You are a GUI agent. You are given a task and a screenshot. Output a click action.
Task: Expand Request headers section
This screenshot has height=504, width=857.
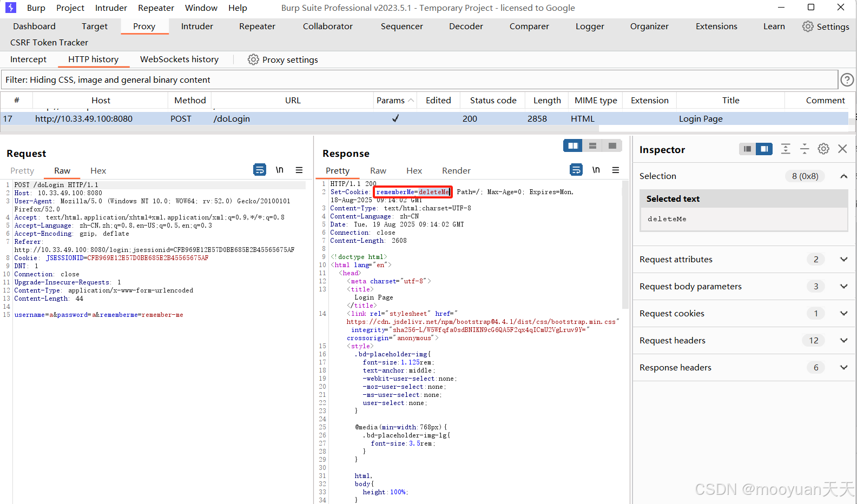pos(843,341)
